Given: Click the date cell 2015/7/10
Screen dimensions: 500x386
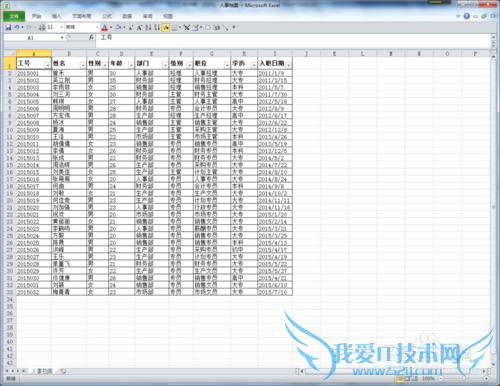Looking at the screenshot, I should pyautogui.click(x=275, y=292).
